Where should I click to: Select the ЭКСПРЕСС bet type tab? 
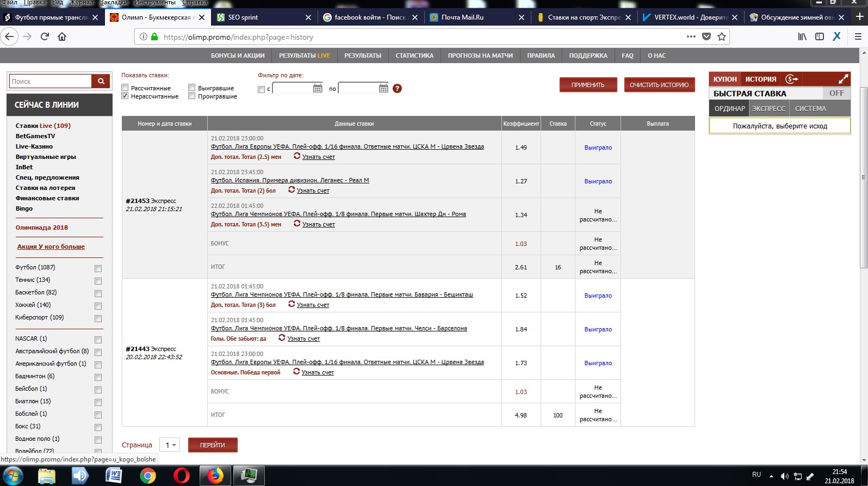768,108
